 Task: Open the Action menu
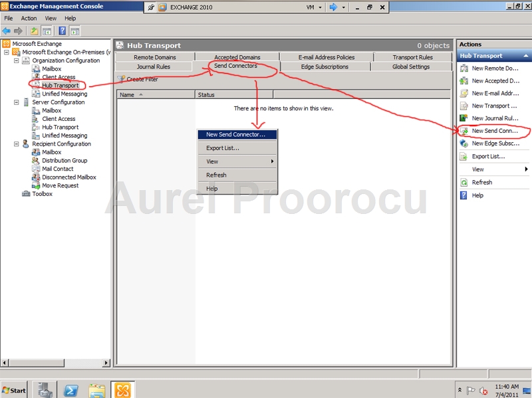coord(29,19)
